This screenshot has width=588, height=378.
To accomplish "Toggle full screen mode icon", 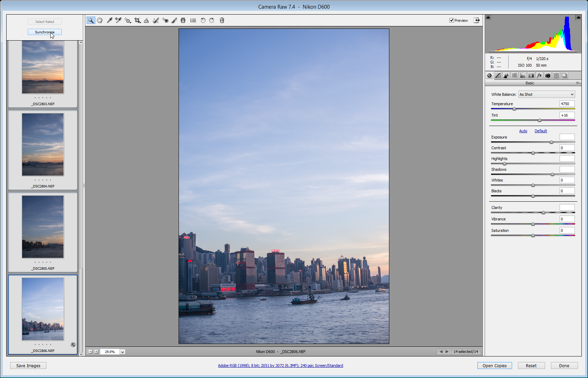I will click(477, 20).
